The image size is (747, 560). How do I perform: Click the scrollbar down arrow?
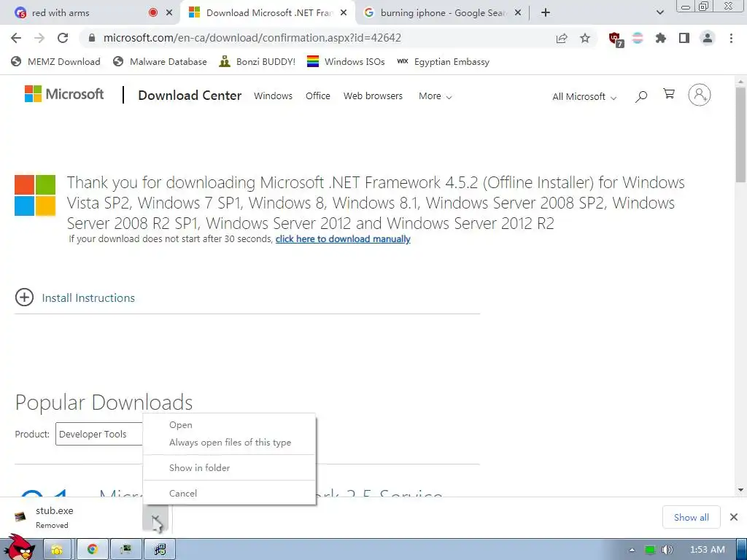(741, 490)
